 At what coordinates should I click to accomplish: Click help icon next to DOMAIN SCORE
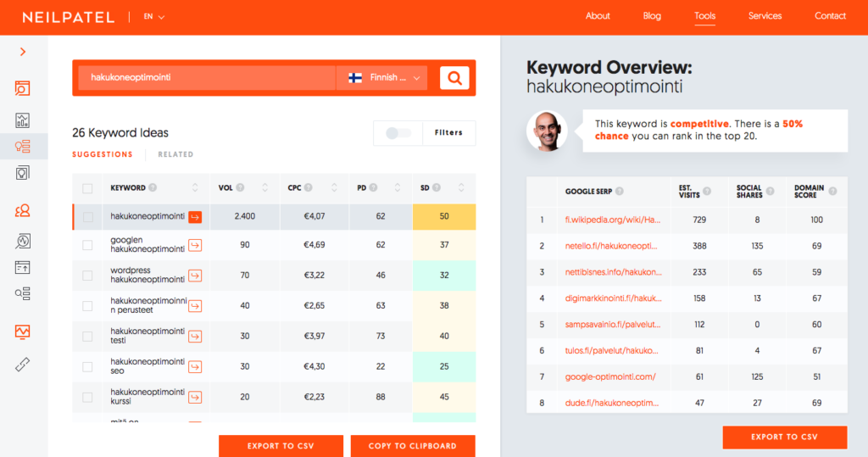pos(832,191)
